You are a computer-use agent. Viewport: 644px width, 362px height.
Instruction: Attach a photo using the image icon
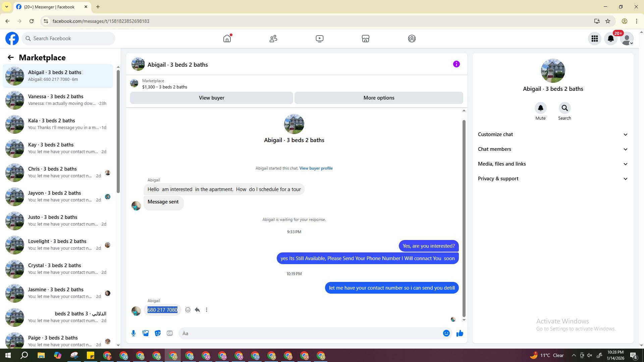point(146,333)
